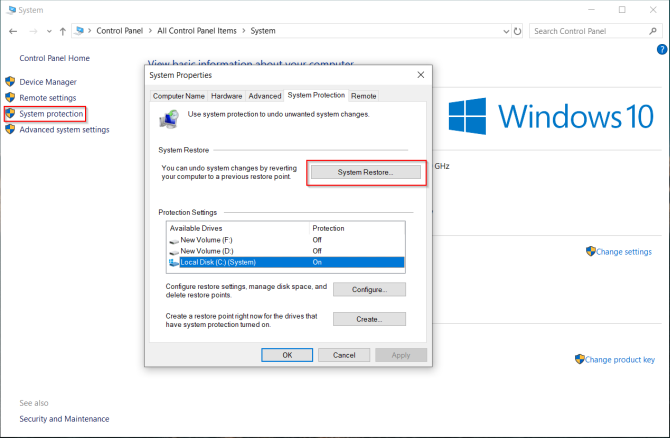Open help via blue question mark icon
670x438 pixels.
(661, 50)
